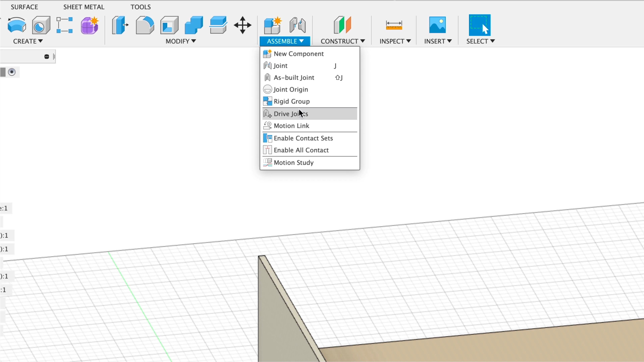This screenshot has width=644, height=362.
Task: Open the CREATE dropdown
Action: point(28,41)
